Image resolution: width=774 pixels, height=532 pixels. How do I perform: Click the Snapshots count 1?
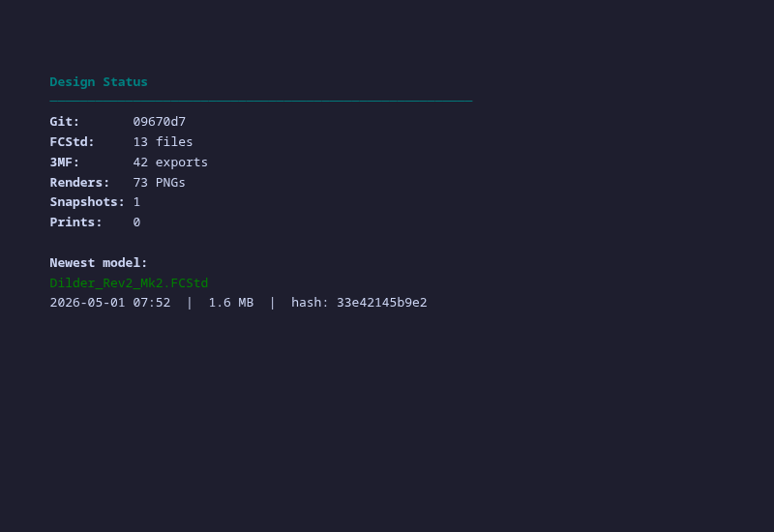[136, 202]
